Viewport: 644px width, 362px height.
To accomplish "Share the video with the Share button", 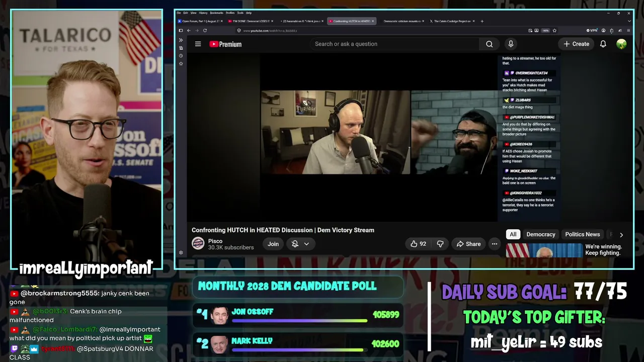I will [x=468, y=244].
